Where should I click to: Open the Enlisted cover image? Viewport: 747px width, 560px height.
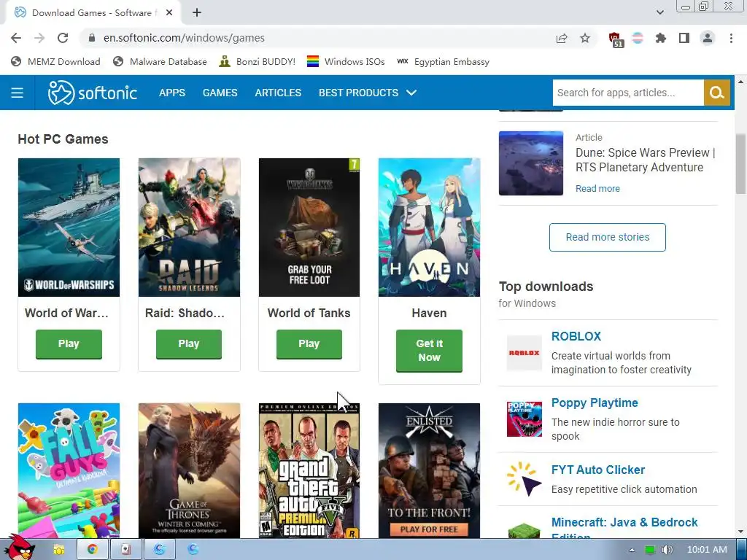(x=429, y=470)
